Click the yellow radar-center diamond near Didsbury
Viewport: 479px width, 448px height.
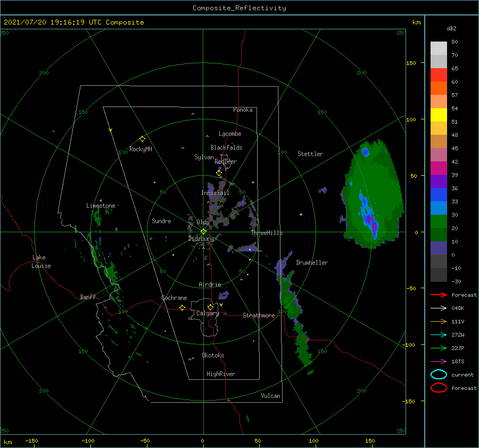click(x=203, y=232)
